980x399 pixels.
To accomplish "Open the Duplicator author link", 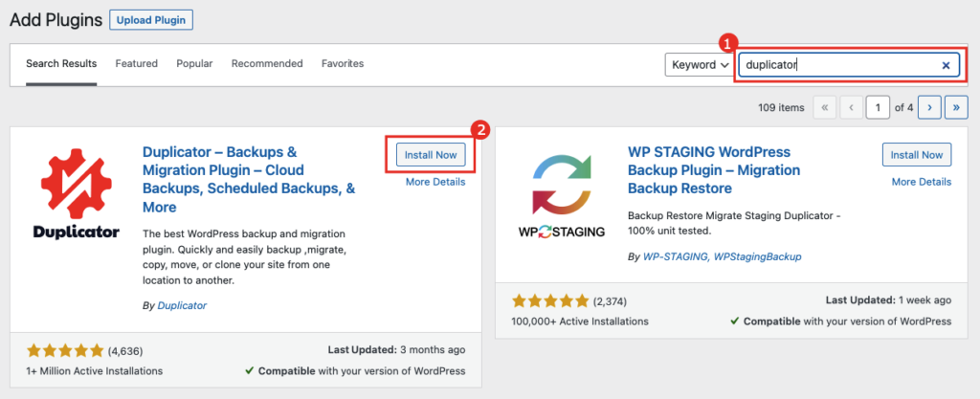I will coord(182,305).
